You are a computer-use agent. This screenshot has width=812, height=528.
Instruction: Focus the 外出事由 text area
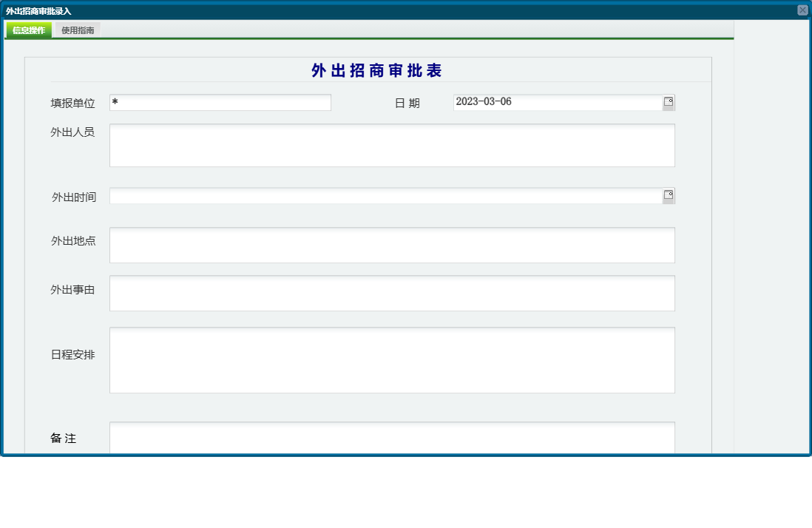[392, 294]
